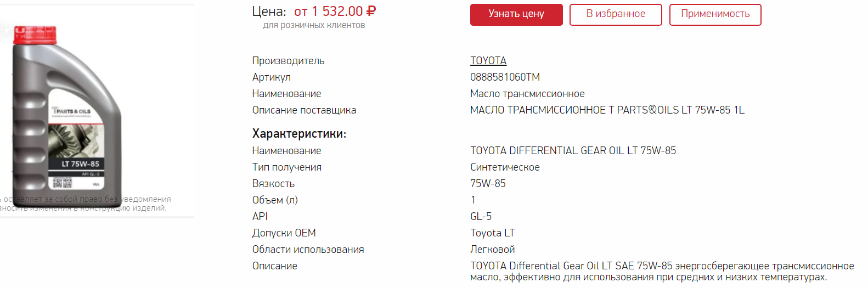
Task: Click the red cap of the bottle image
Action: (x=35, y=35)
